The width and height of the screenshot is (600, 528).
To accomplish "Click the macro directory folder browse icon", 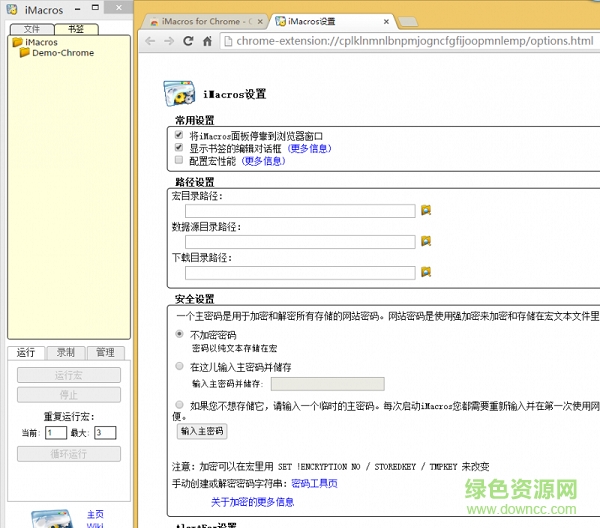I will click(425, 210).
